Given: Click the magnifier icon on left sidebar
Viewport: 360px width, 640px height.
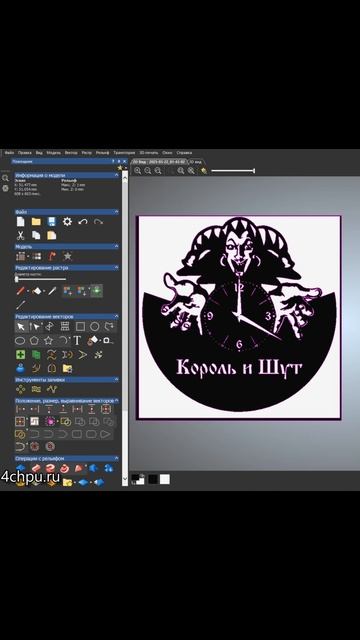Looking at the screenshot, I should (5, 178).
